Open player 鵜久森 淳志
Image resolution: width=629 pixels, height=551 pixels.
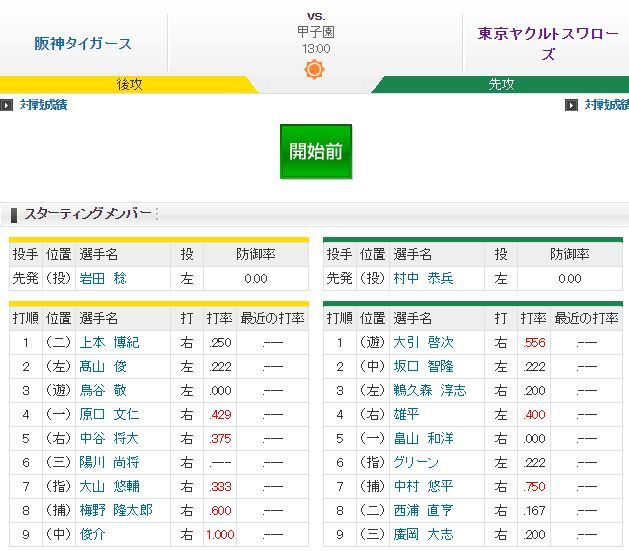pos(430,391)
